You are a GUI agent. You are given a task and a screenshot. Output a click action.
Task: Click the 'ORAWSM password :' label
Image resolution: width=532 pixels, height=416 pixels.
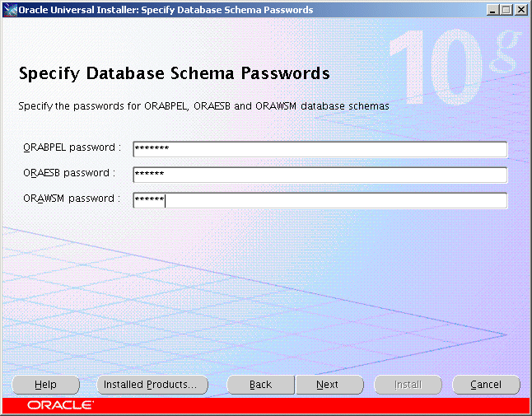(x=72, y=199)
